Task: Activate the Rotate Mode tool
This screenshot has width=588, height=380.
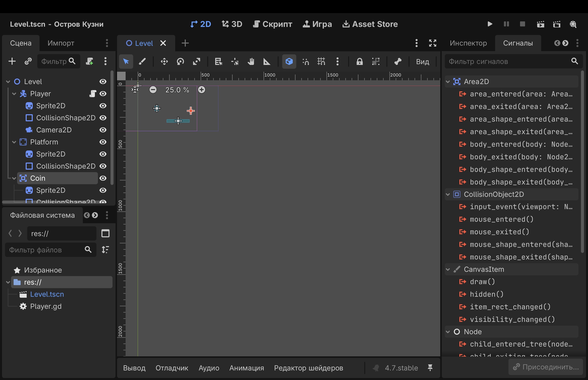Action: pos(180,61)
